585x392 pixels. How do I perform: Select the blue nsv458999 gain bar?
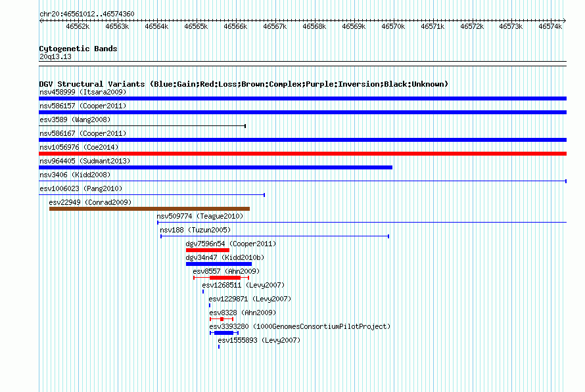(302, 98)
